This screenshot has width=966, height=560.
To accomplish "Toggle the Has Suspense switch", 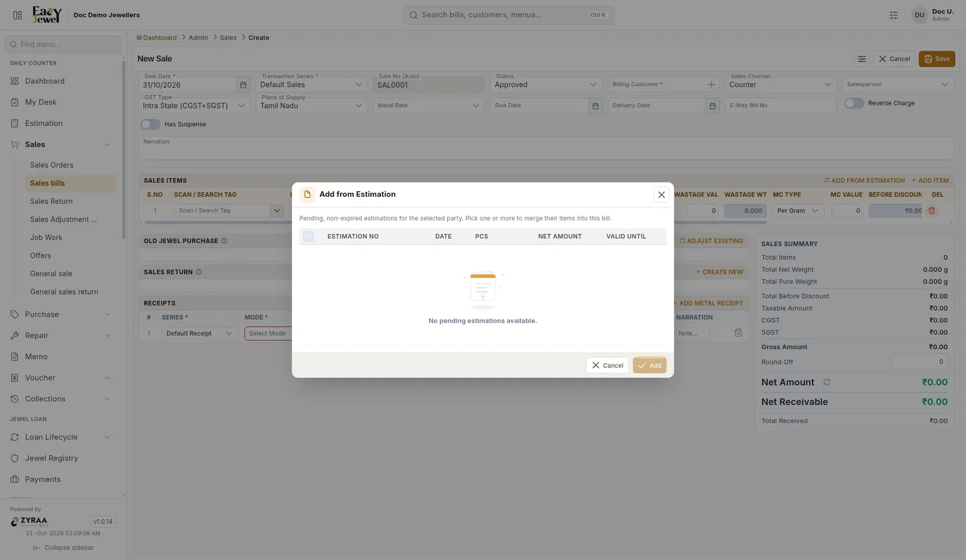I will [x=150, y=124].
